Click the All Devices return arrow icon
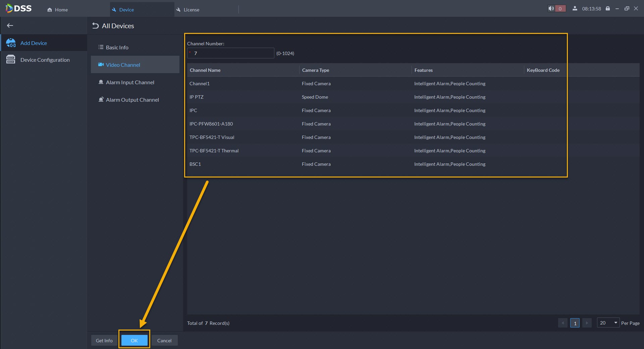The image size is (644, 349). tap(95, 26)
